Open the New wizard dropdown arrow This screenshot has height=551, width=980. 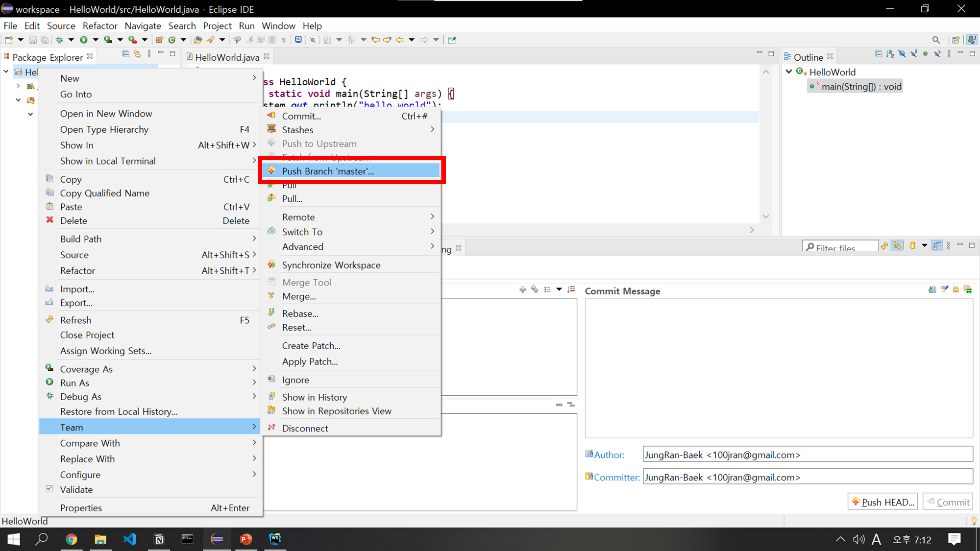click(x=21, y=40)
